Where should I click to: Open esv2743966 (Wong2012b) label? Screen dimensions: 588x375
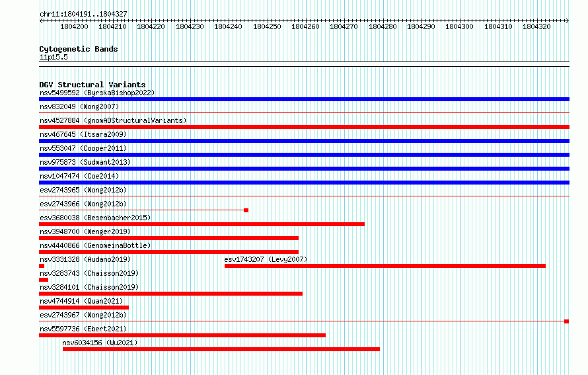tap(83, 204)
